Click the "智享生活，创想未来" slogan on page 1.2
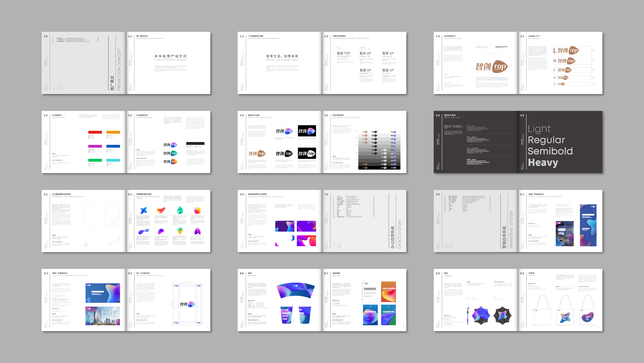This screenshot has width=644, height=363. pos(282,56)
